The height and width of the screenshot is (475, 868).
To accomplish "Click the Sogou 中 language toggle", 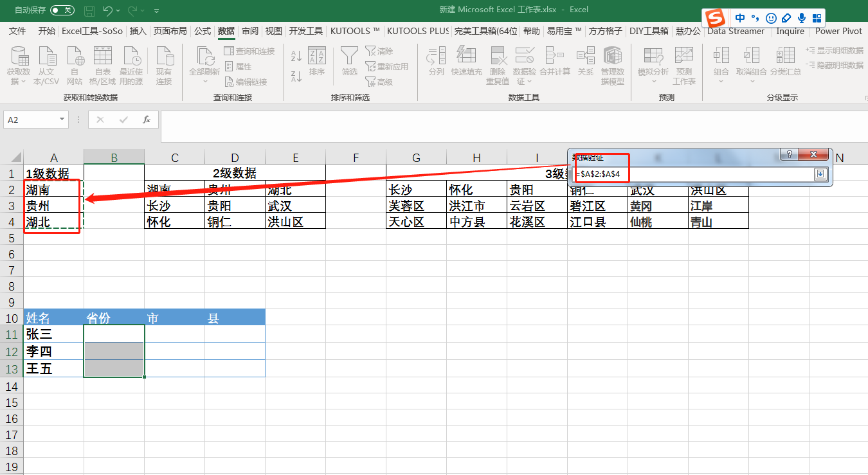I will (741, 18).
